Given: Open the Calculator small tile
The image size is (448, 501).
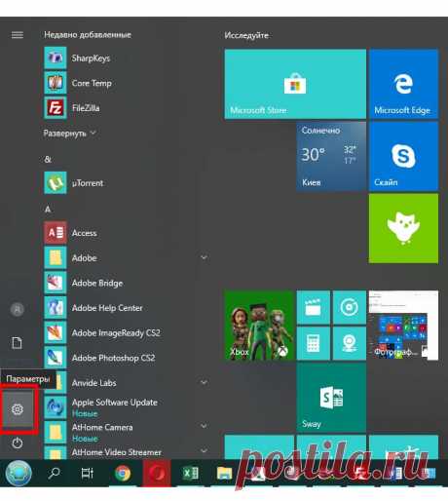Looking at the screenshot, I should pos(313,343).
